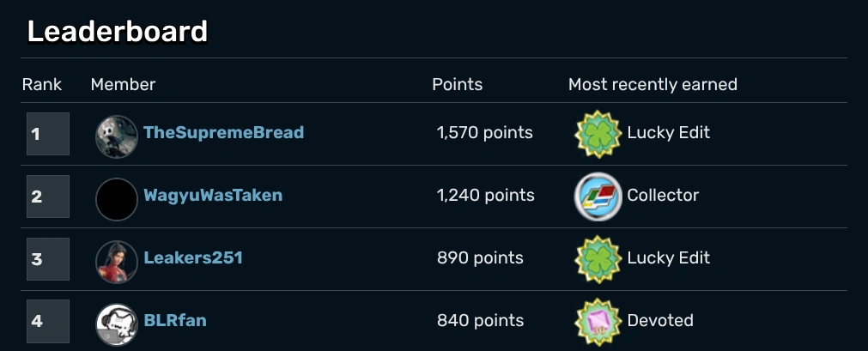The width and height of the screenshot is (868, 351).
Task: Select the rank 3 number box
Action: coord(47,259)
